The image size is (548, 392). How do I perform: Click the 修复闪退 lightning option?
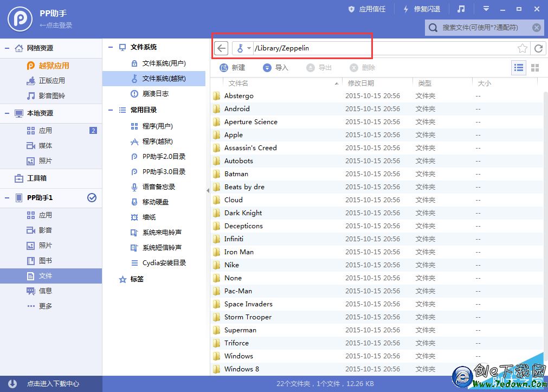point(422,9)
